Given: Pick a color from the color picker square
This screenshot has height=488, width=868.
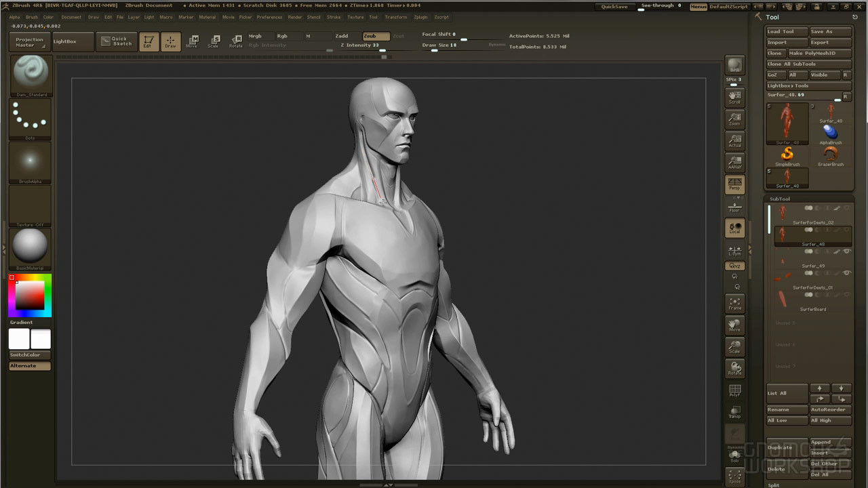Looking at the screenshot, I should (x=31, y=295).
